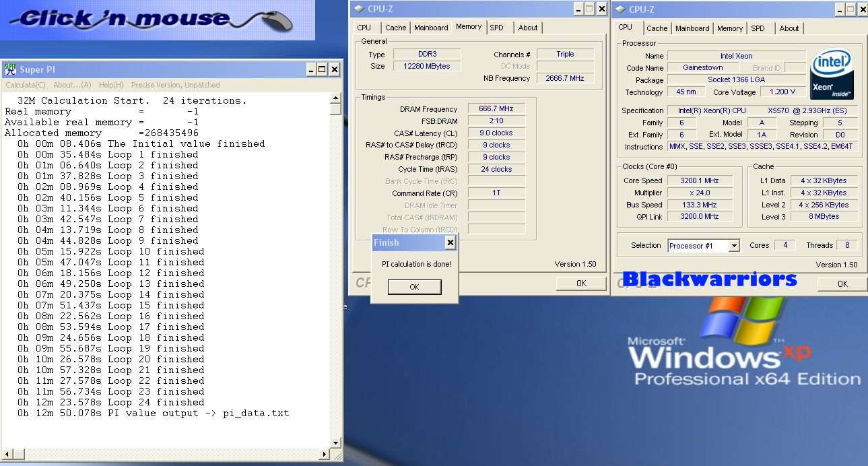Click the Multiplier x 24.0 field
The height and width of the screenshot is (466, 868).
coord(699,193)
